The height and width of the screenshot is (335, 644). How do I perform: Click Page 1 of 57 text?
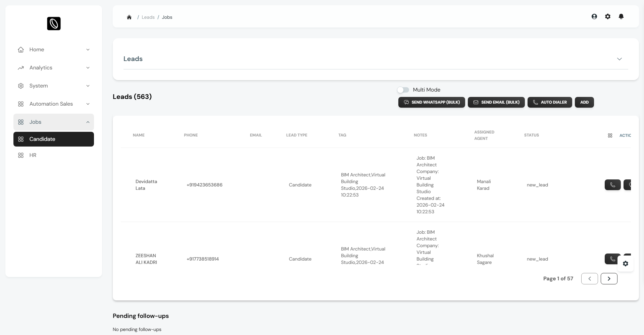point(558,279)
